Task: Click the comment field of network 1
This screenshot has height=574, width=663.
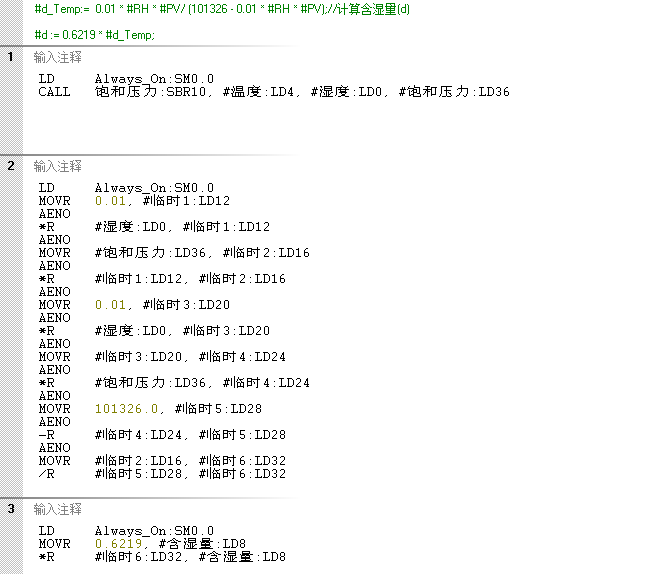Action: point(58,58)
